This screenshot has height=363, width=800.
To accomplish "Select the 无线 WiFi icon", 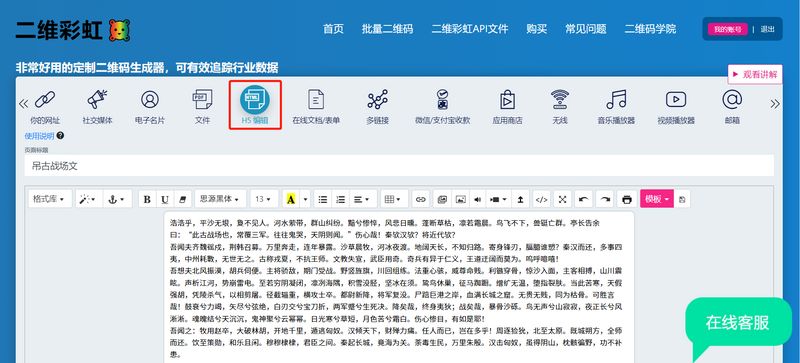I will (560, 100).
